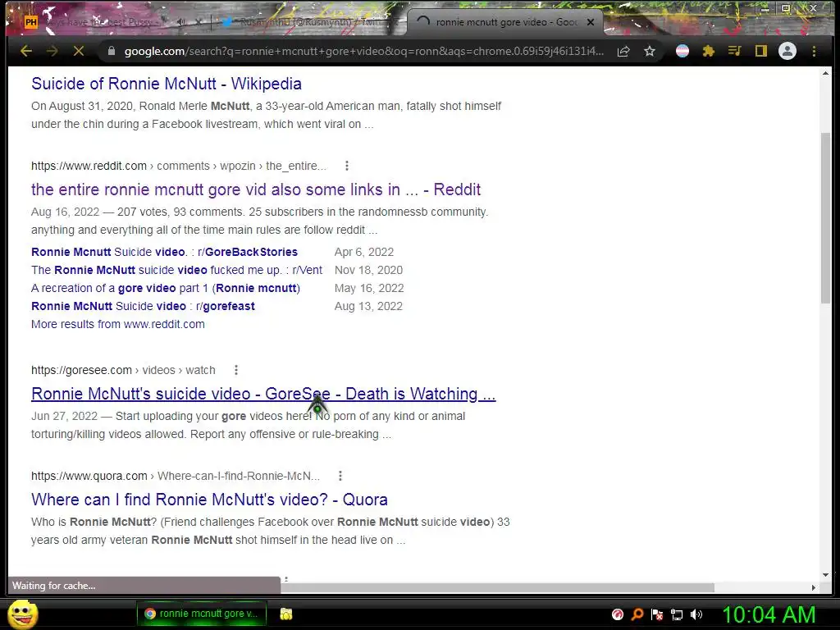840x630 pixels.
Task: Open the volume speaker tray icon
Action: coord(696,614)
